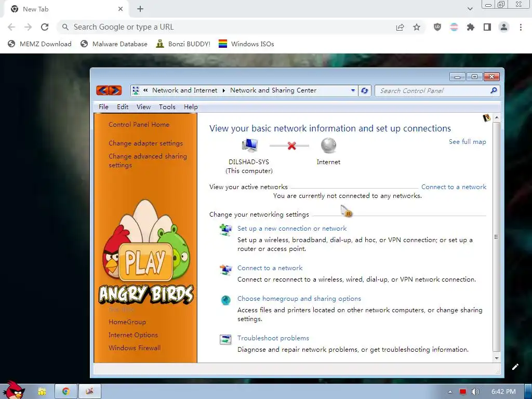Screen dimensions: 532x399
Task: Bookmark this tab with the star icon
Action: pyautogui.click(x=417, y=27)
